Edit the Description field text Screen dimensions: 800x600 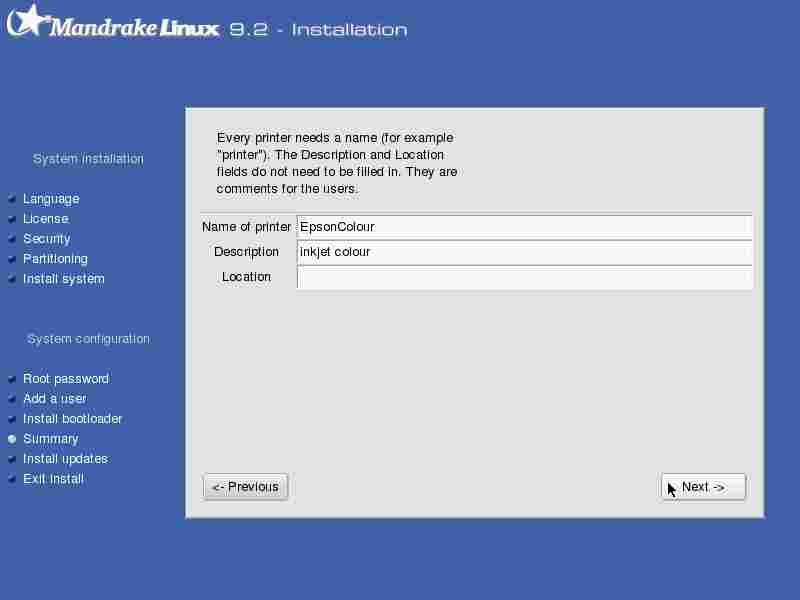tap(524, 252)
